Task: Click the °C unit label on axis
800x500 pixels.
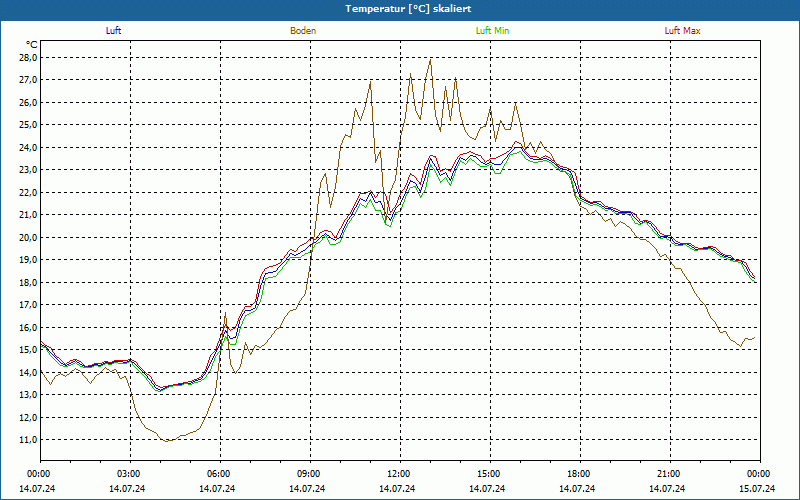Action: [31, 45]
